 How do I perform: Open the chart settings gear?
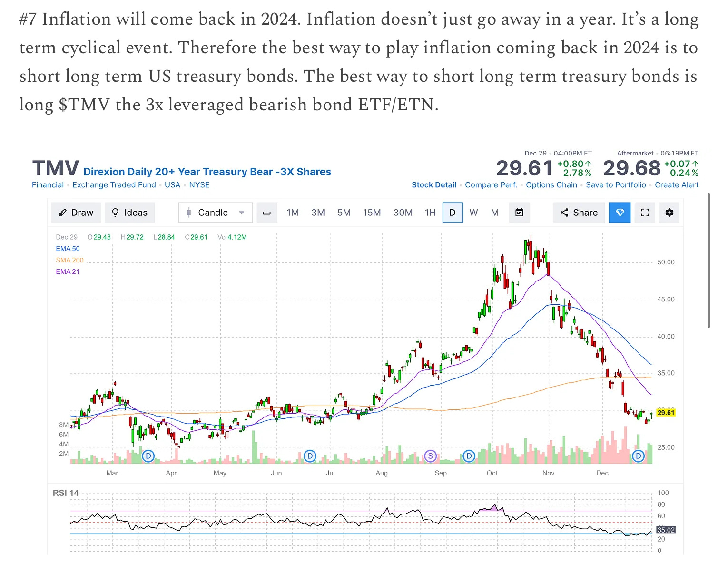[669, 213]
